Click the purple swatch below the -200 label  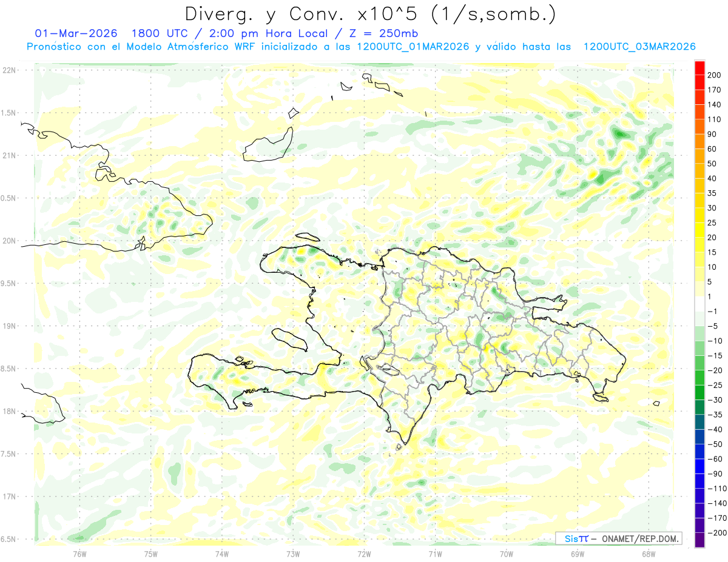[x=700, y=540]
